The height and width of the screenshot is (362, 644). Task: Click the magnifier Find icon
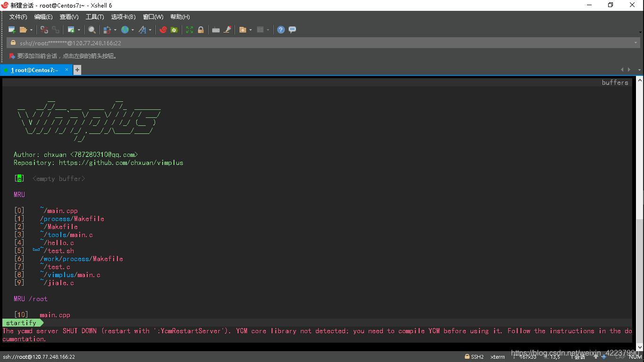click(x=92, y=30)
